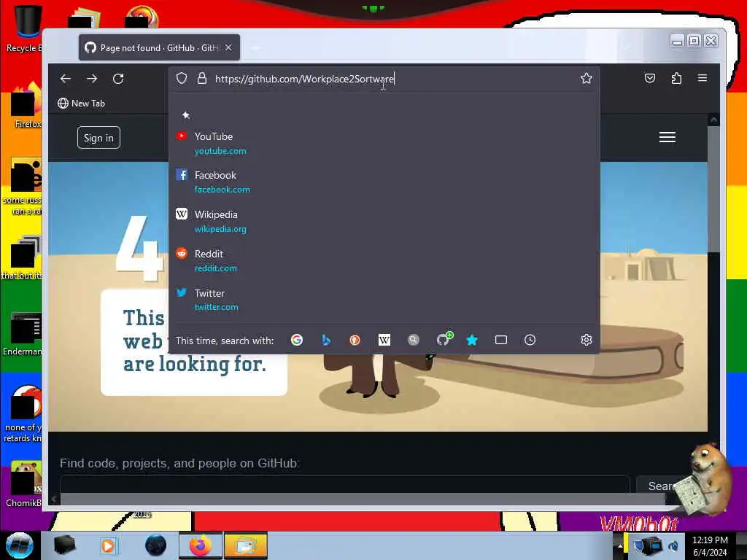
Task: Search only in open Tabs
Action: coord(500,340)
